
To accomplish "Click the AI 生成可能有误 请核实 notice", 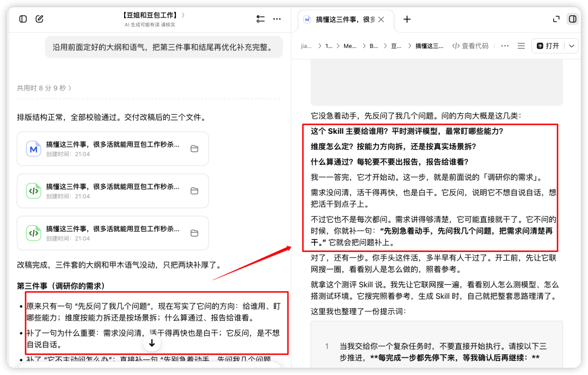I will 150,24.
